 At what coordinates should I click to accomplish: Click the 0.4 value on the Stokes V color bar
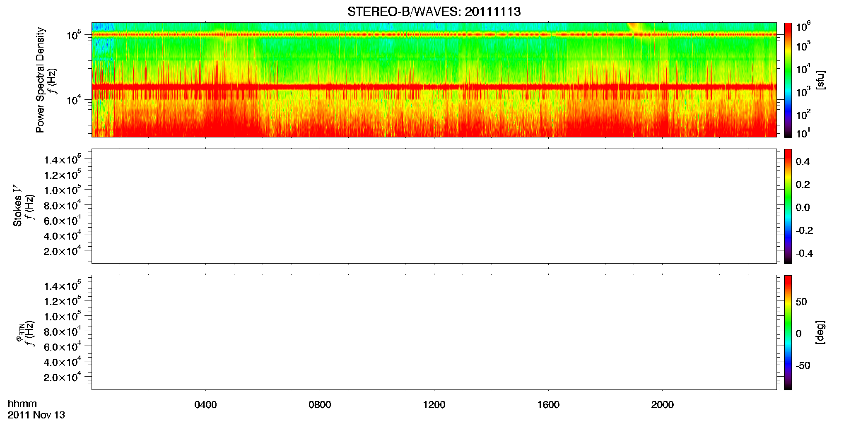coord(803,162)
